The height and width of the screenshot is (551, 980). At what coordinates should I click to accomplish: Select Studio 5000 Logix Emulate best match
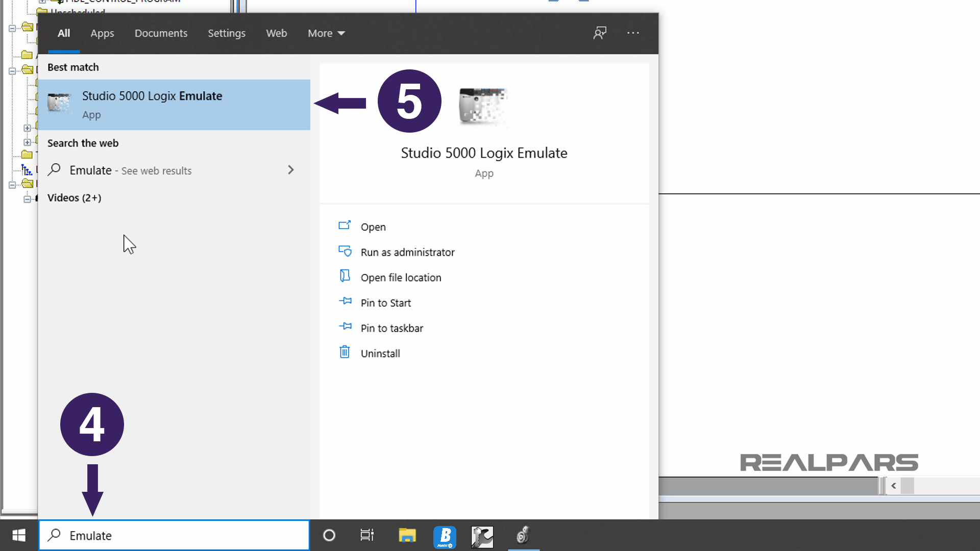[174, 105]
